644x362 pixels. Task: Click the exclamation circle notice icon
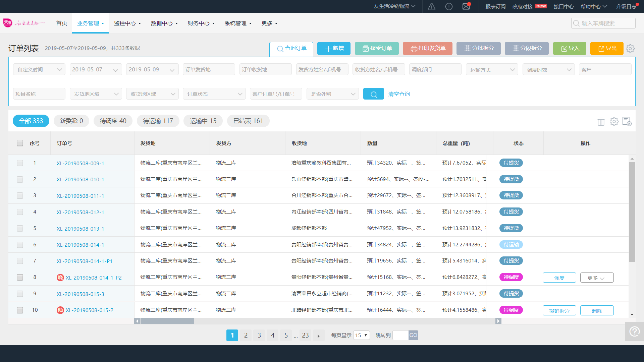point(449,6)
